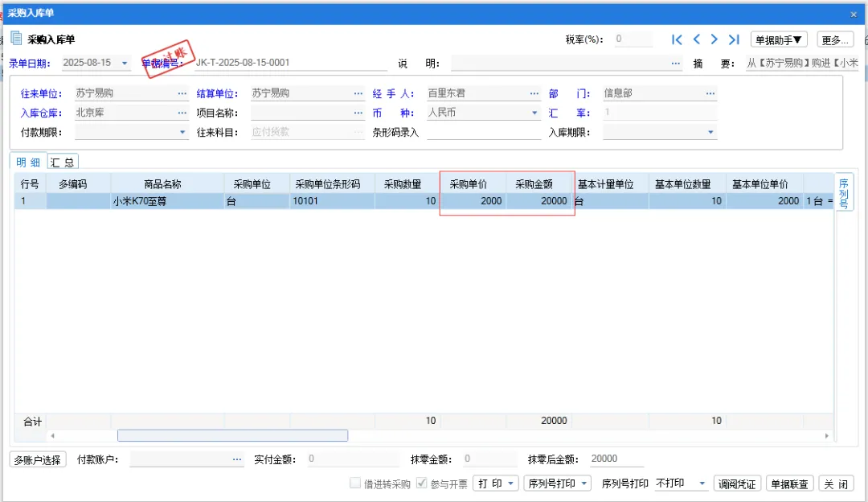The image size is (868, 502).
Task: Expand the 币种 currency dropdown
Action: click(x=534, y=113)
